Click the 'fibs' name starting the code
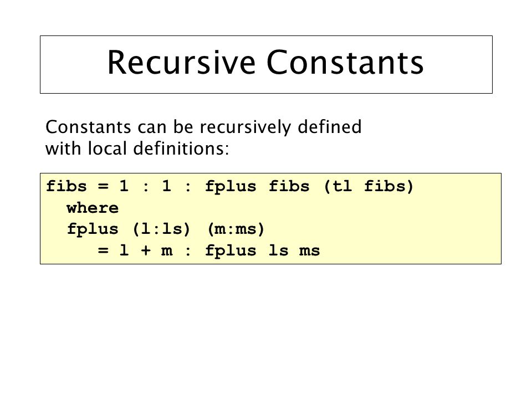This screenshot has width=532, height=399. click(66, 186)
